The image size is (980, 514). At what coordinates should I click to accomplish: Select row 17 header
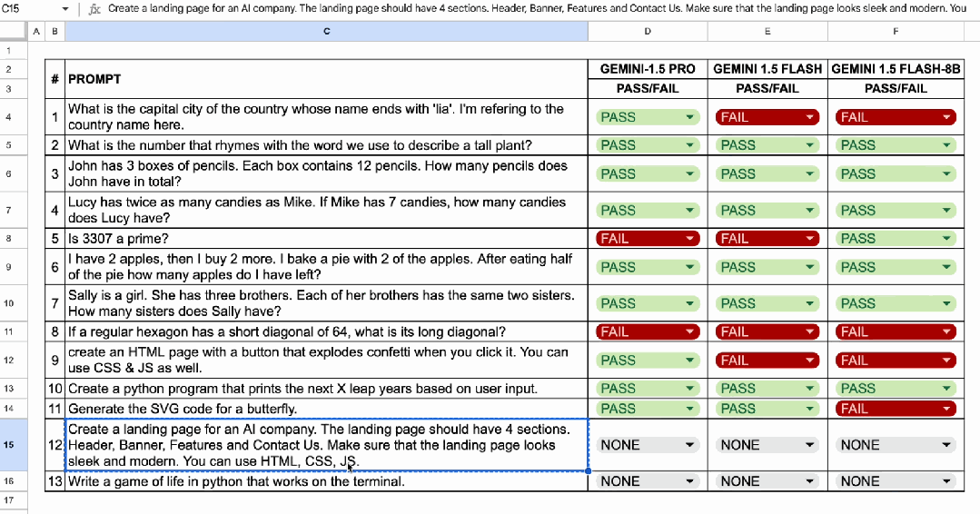pyautogui.click(x=9, y=500)
